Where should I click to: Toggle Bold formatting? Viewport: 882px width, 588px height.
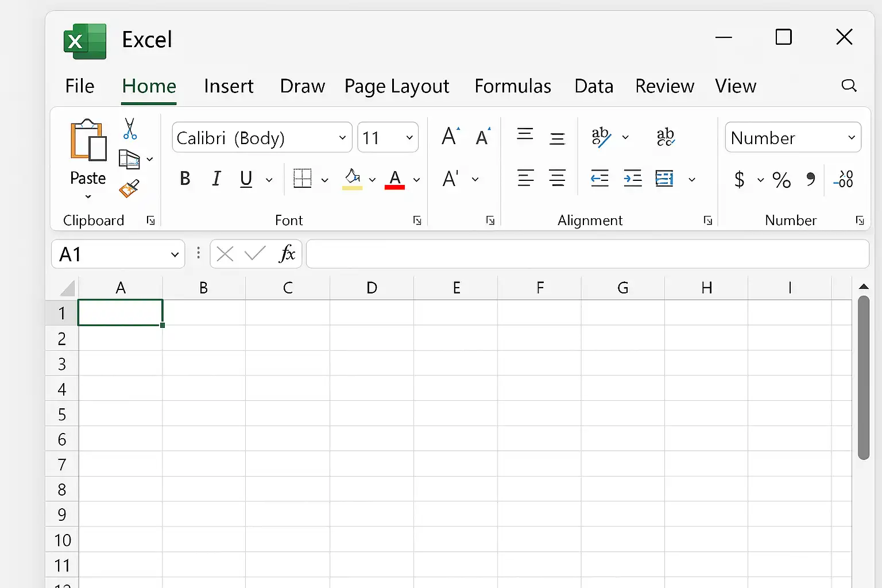pyautogui.click(x=185, y=179)
